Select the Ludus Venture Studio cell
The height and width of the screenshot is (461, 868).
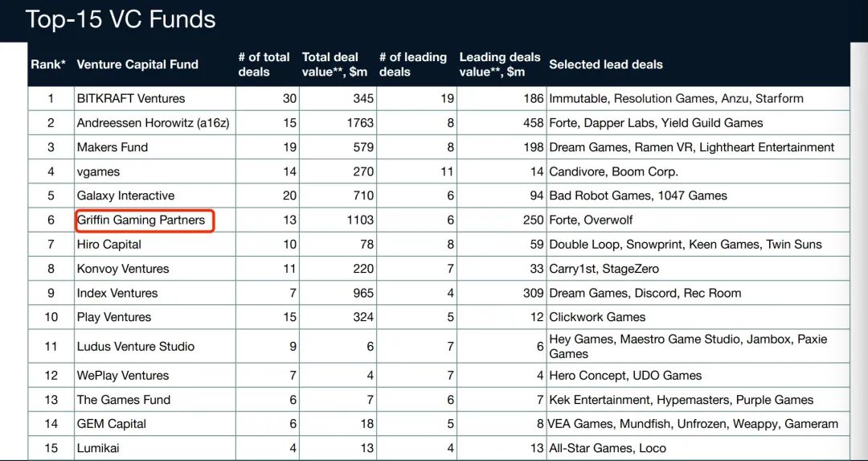(136, 347)
